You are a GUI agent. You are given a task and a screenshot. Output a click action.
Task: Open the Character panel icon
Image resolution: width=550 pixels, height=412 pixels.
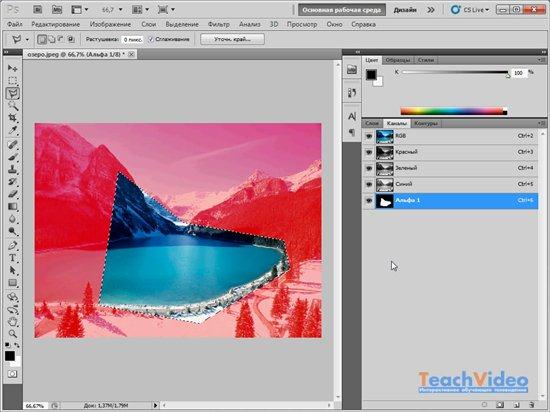coord(352,116)
